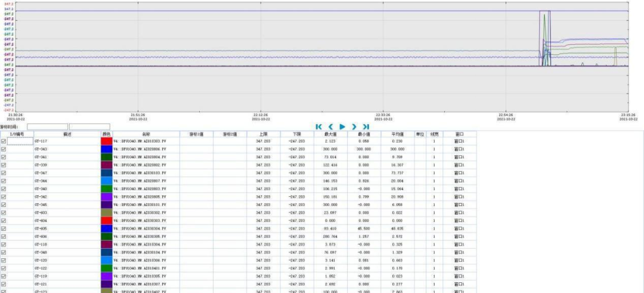Open the red color swatch for GT-117
Screen dimensions: 644x293
point(106,141)
